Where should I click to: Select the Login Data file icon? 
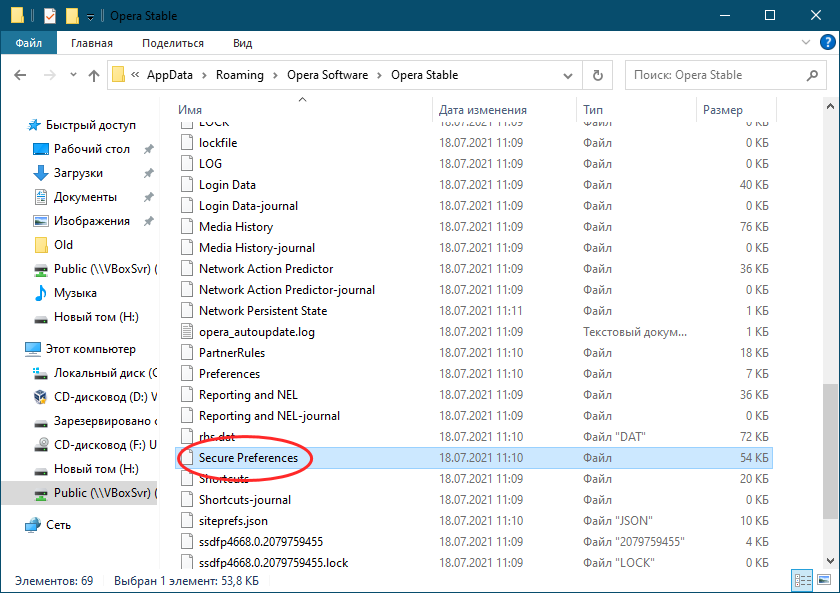tap(186, 185)
